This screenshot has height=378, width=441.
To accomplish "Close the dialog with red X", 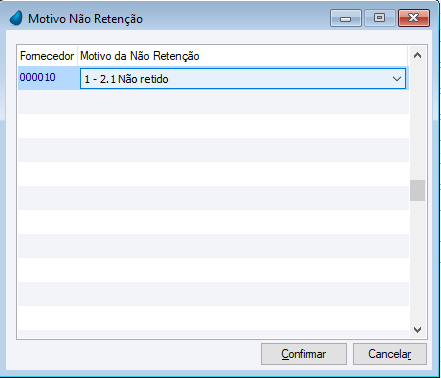I will point(414,18).
